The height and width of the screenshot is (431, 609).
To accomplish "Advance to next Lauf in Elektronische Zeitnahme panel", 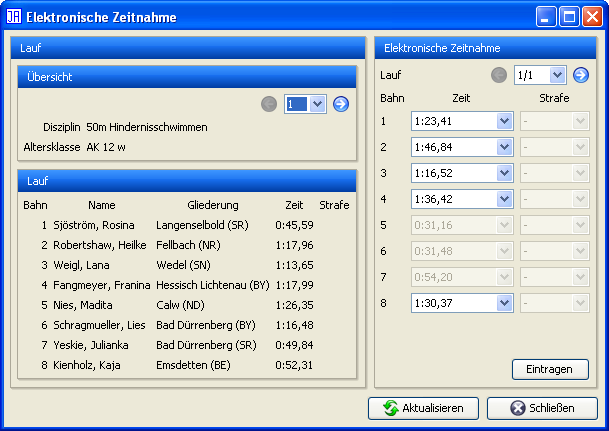I will coord(581,75).
